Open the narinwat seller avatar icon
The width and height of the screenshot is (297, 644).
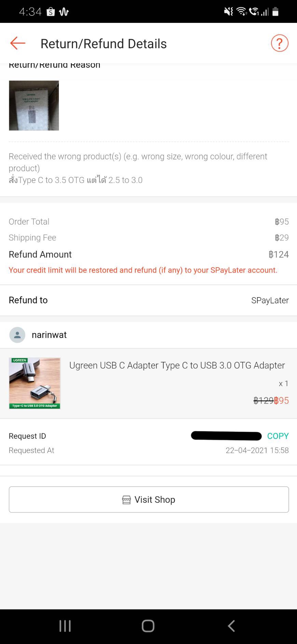click(x=17, y=335)
